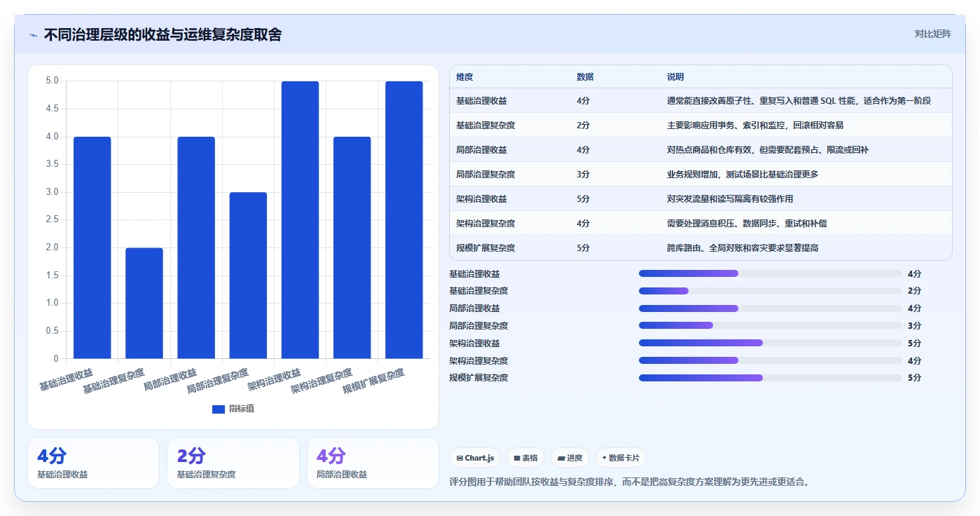Select the 规模扩展复杂度 table row cell
The width and height of the screenshot is (980, 516).
coord(485,248)
